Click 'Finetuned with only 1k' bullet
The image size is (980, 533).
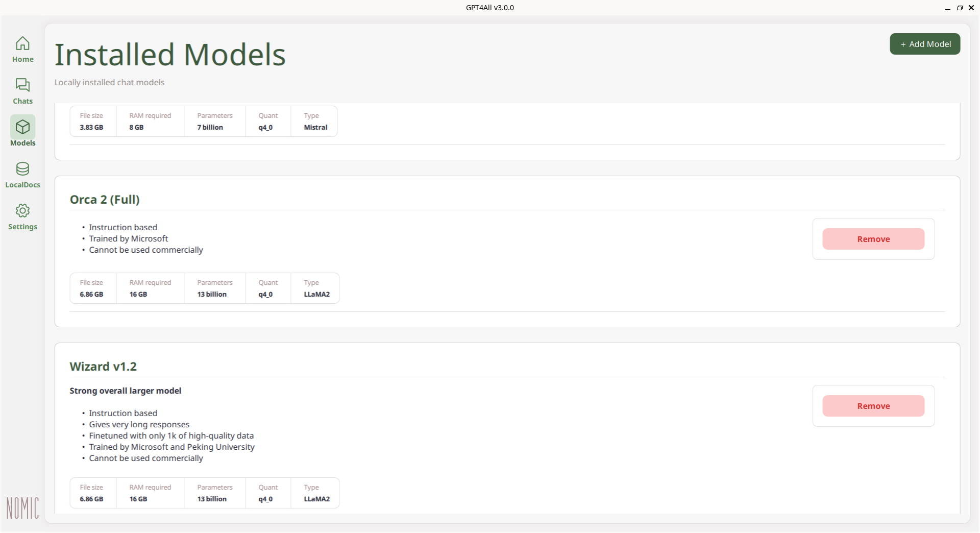(171, 435)
